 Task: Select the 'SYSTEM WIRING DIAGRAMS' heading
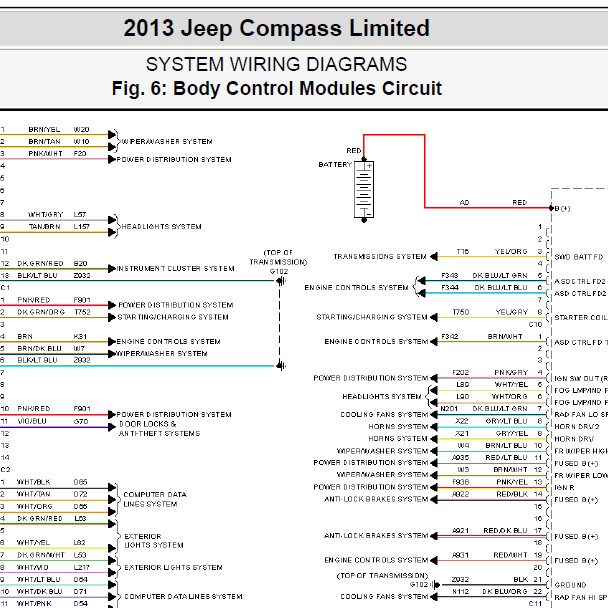click(276, 64)
